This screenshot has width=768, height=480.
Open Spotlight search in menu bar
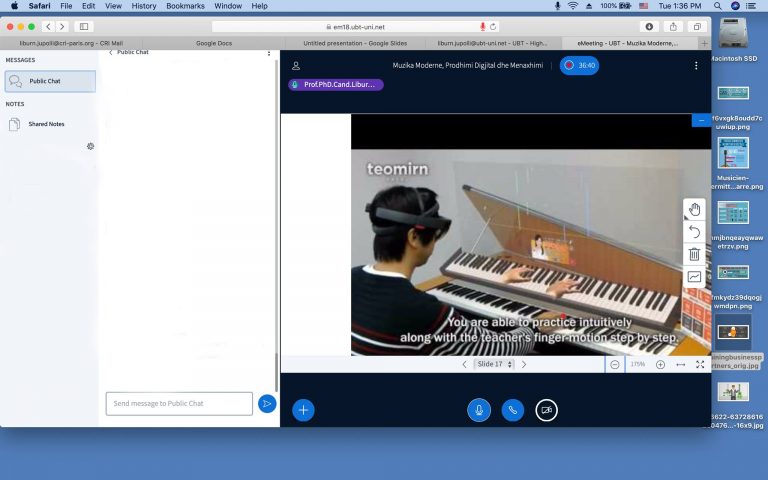coord(717,6)
